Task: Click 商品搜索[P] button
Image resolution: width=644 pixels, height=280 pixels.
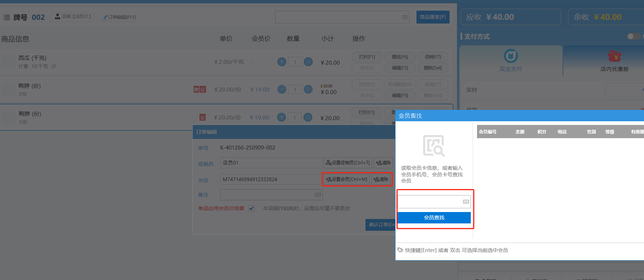Action: [x=433, y=17]
